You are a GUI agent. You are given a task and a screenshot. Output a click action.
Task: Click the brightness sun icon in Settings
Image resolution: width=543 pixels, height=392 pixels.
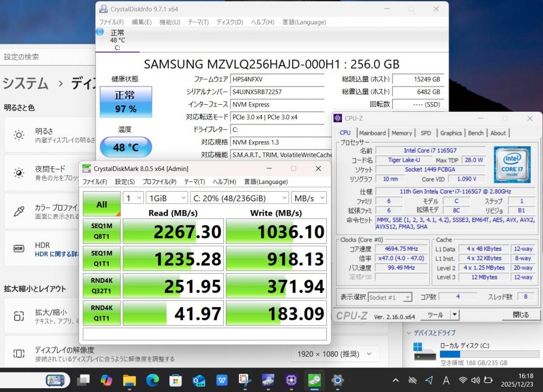pyautogui.click(x=19, y=135)
